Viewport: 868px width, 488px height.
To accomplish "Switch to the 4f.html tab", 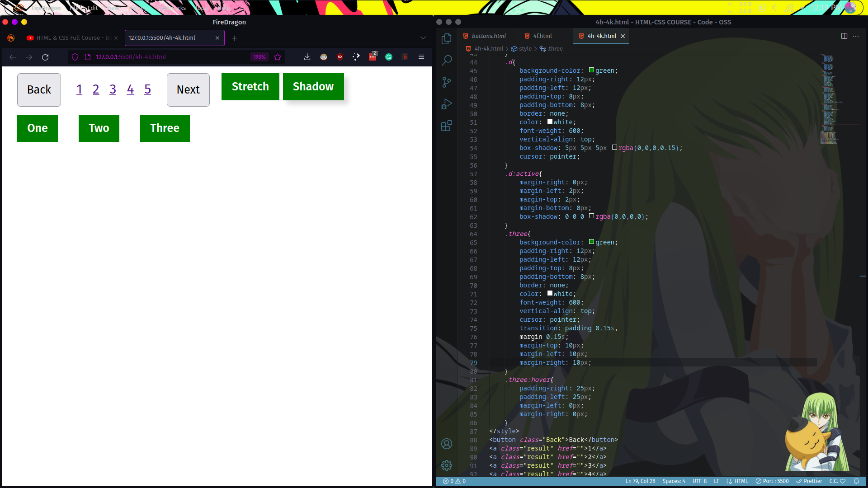I will pos(543,36).
